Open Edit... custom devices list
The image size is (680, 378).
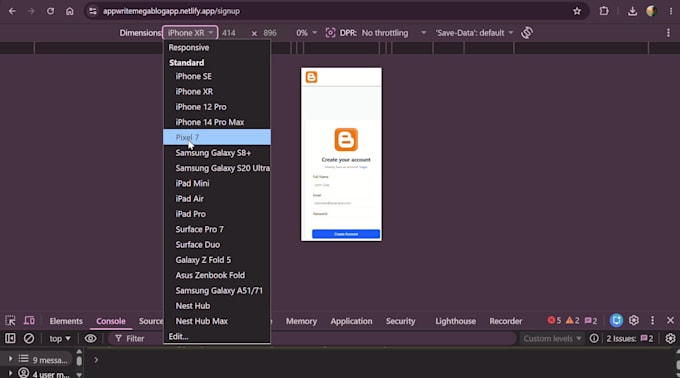pyautogui.click(x=217, y=336)
